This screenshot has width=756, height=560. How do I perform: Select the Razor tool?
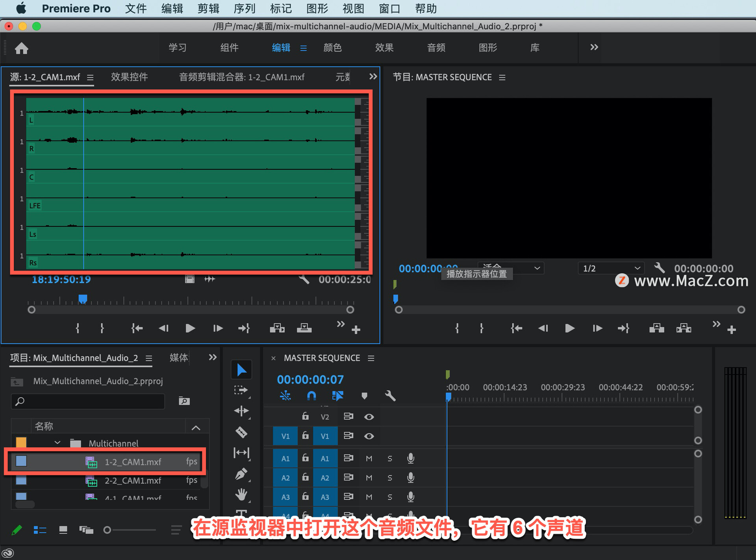(241, 432)
